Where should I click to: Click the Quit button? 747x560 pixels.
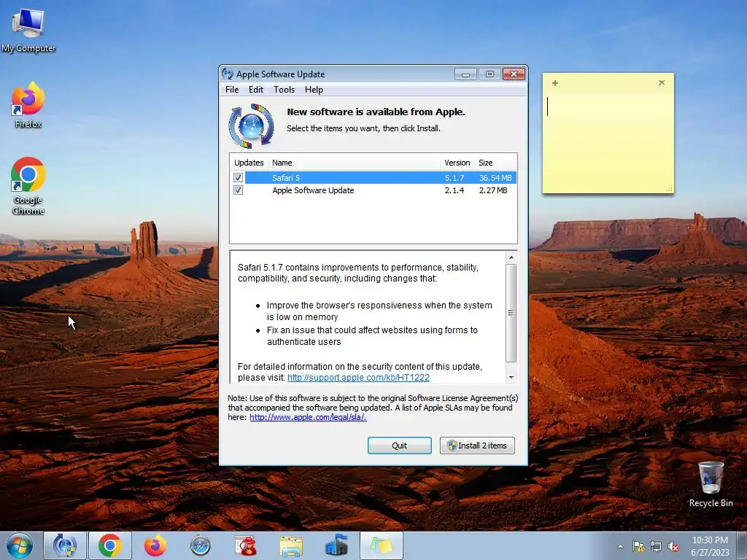pos(399,446)
